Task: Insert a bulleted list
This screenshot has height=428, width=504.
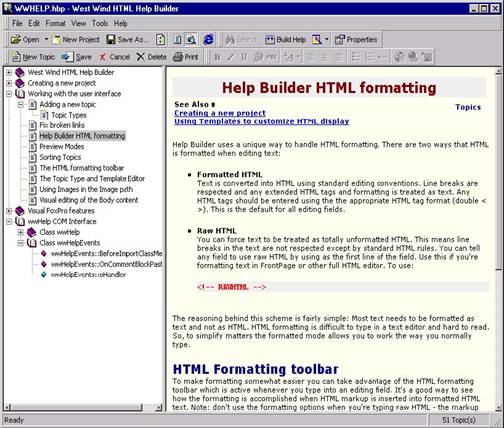Action: coord(356,57)
